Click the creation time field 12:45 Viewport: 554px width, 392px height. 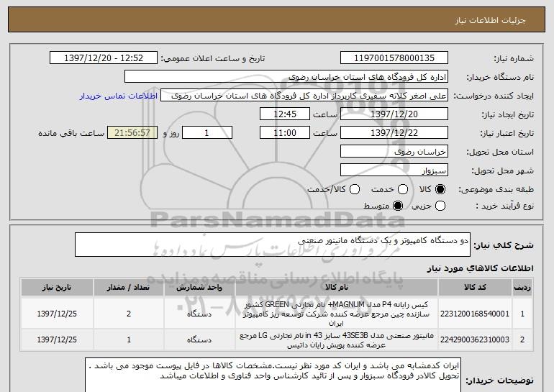[x=285, y=114]
